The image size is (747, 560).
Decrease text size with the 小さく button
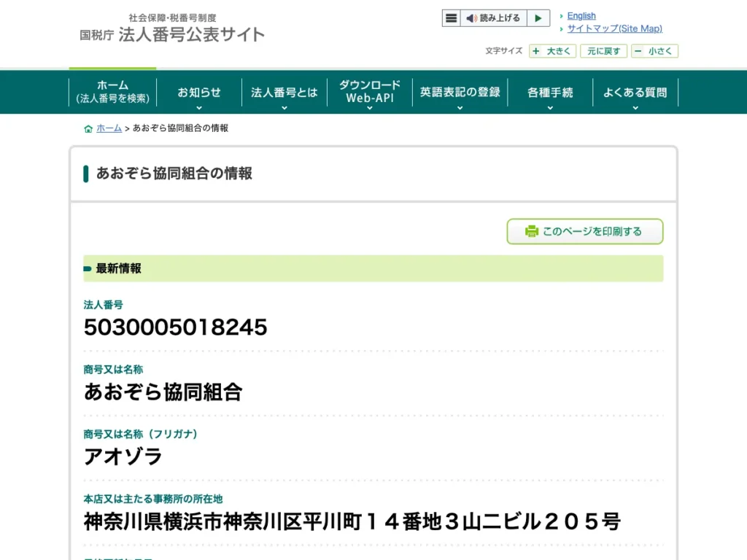pos(654,51)
